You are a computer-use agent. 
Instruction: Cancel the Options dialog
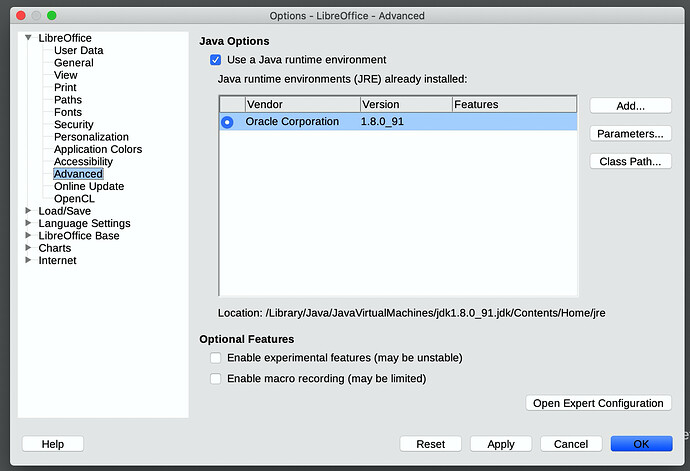click(x=571, y=444)
